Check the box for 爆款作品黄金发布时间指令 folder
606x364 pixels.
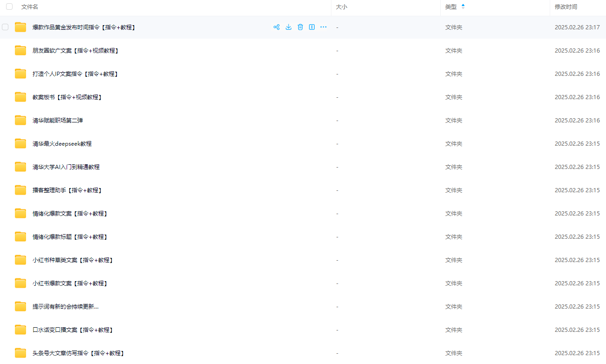pos(5,27)
